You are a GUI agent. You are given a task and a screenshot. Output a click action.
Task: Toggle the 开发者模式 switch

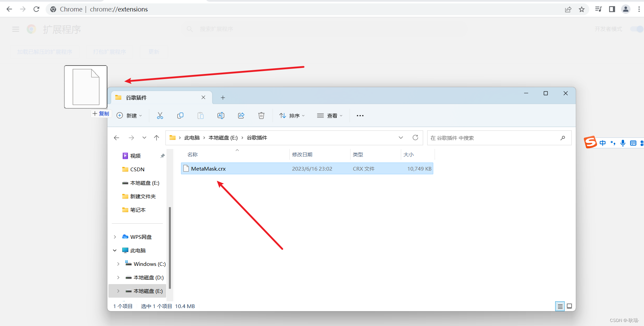tap(637, 29)
